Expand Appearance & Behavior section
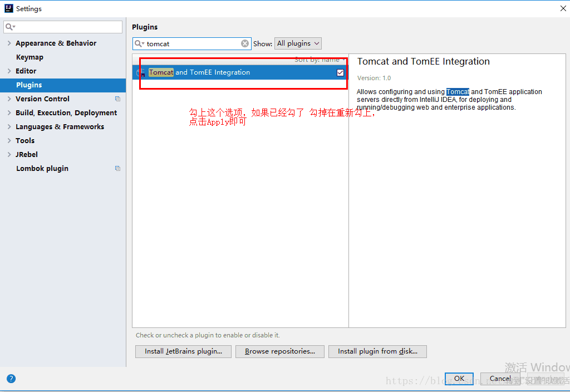The height and width of the screenshot is (392, 570). [9, 43]
